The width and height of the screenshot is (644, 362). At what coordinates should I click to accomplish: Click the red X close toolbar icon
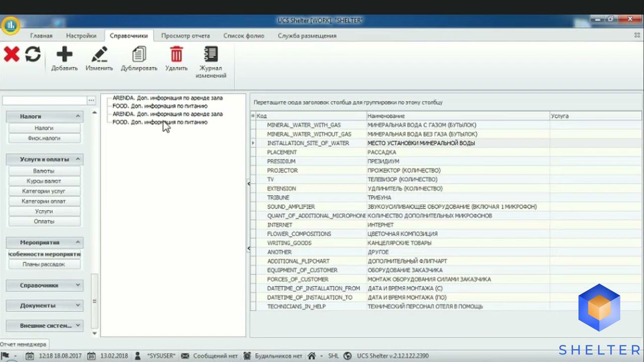coord(11,54)
